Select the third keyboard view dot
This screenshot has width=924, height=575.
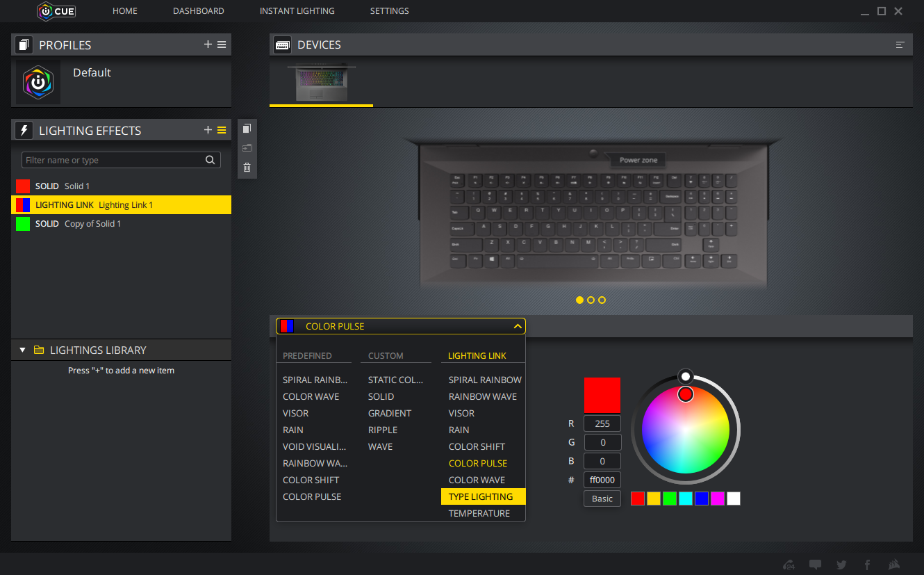(x=602, y=300)
